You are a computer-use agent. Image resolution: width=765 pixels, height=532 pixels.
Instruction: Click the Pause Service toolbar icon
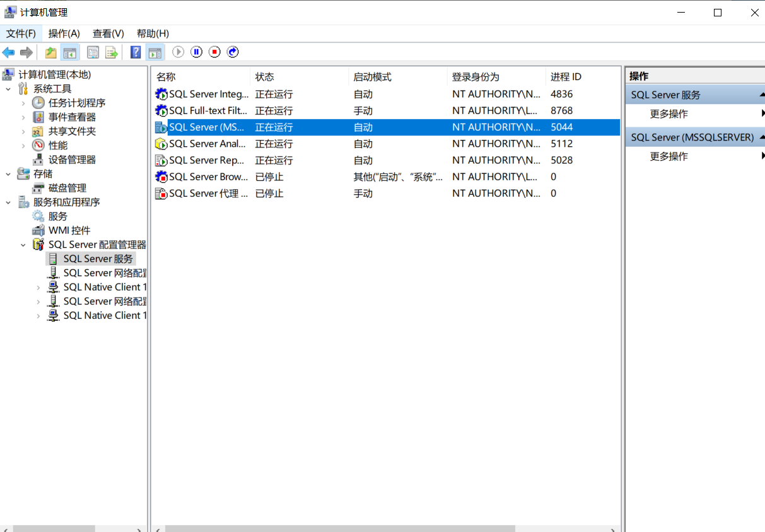pos(197,52)
